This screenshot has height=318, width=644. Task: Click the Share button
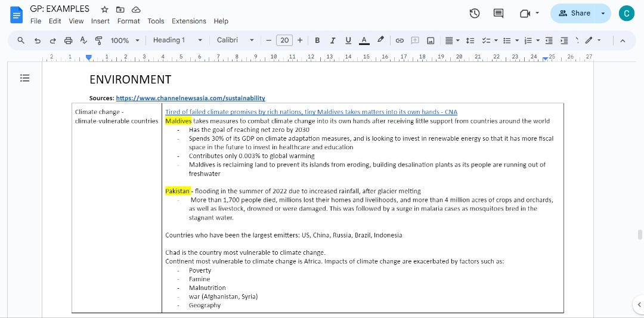[574, 13]
